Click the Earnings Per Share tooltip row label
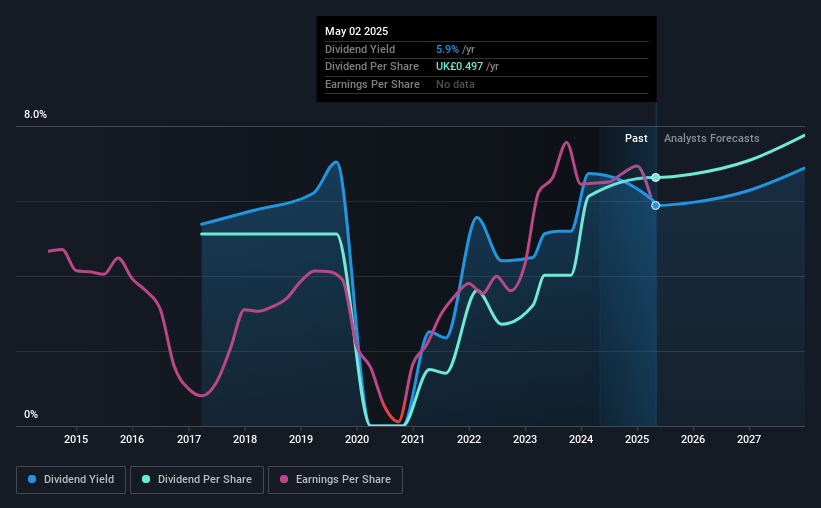The height and width of the screenshot is (508, 821). coord(372,84)
